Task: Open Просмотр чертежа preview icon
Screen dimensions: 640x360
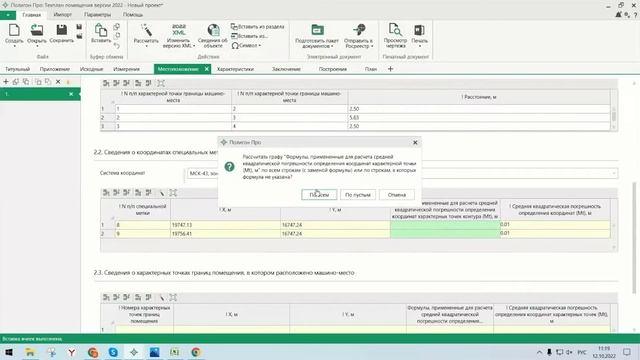Action: pos(395,29)
